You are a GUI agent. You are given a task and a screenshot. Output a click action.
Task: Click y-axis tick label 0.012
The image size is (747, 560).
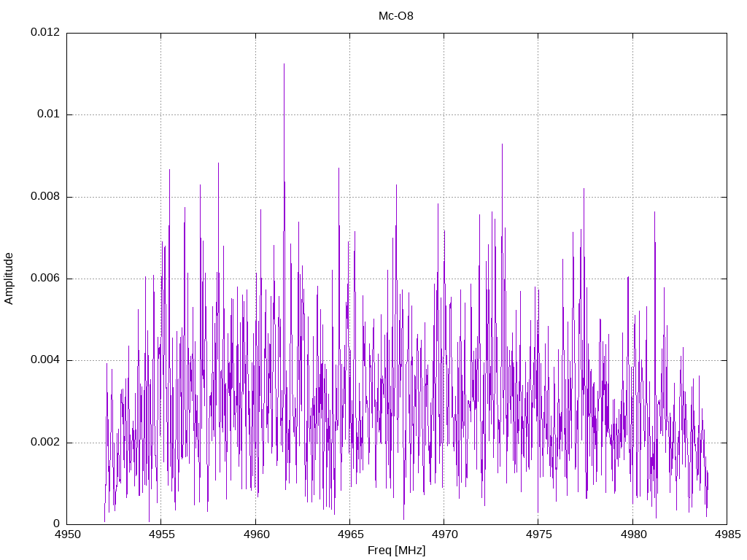pyautogui.click(x=45, y=32)
